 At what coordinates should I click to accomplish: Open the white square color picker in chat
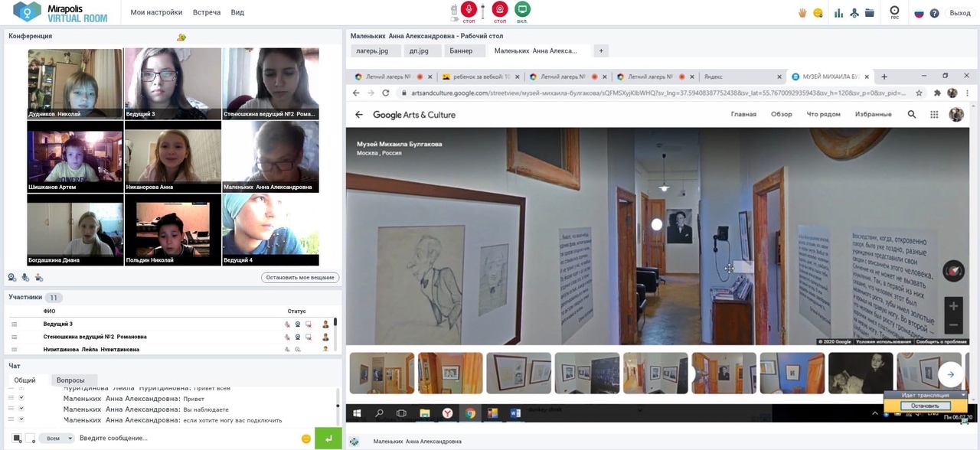[x=30, y=439]
